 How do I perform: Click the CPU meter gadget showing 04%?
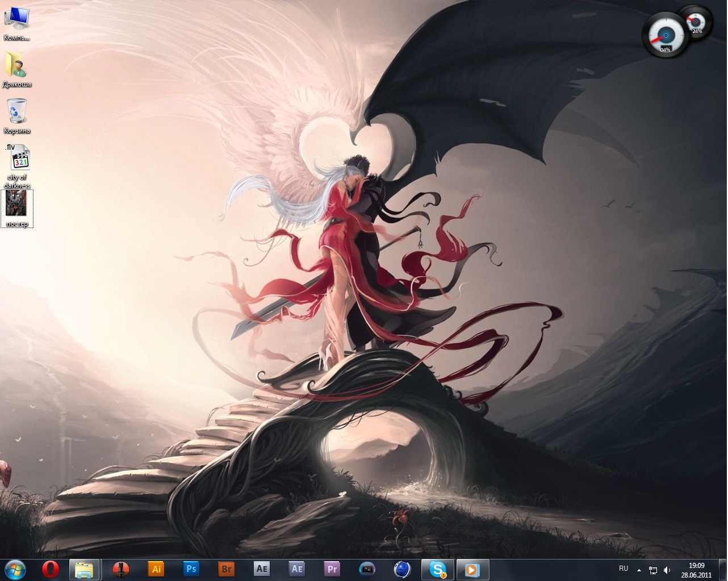click(x=665, y=35)
